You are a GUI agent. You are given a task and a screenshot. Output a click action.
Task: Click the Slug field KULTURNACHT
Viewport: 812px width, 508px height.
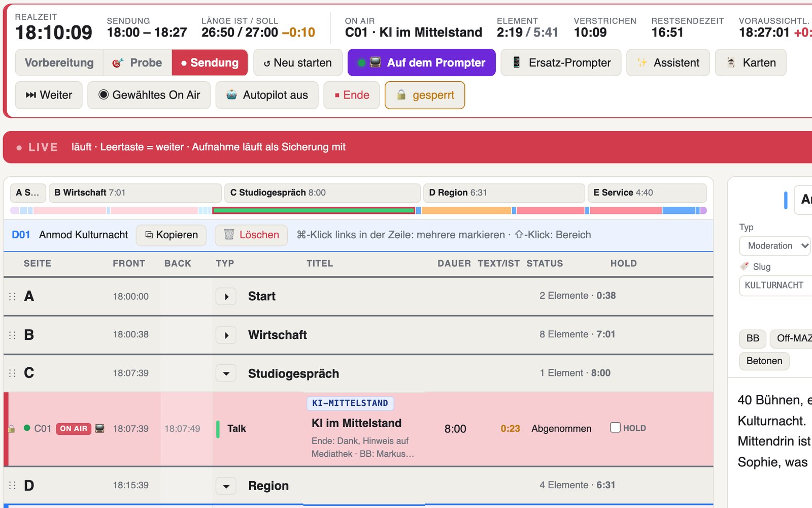[x=775, y=285]
